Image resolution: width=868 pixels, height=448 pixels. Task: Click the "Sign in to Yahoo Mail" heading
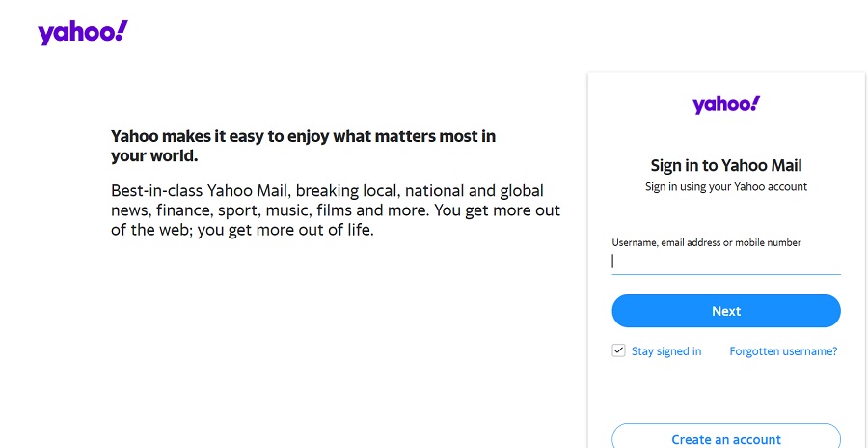point(725,165)
